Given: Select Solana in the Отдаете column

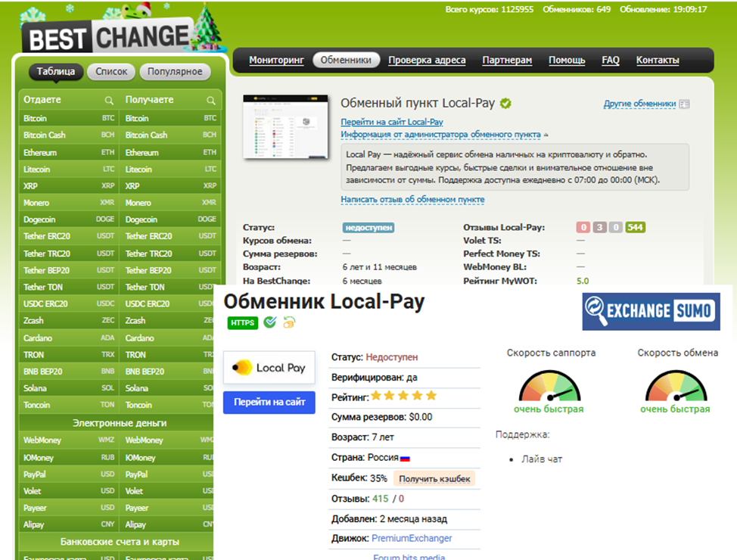Looking at the screenshot, I should click(69, 388).
